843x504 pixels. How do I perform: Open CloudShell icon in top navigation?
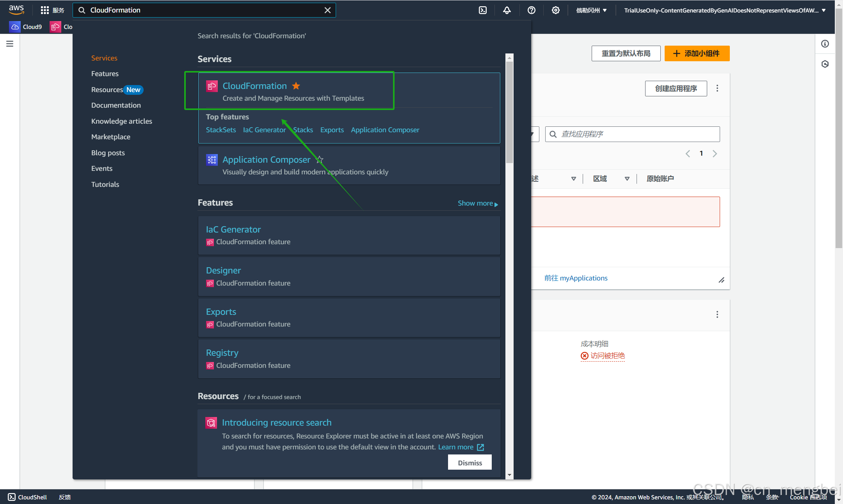click(483, 10)
